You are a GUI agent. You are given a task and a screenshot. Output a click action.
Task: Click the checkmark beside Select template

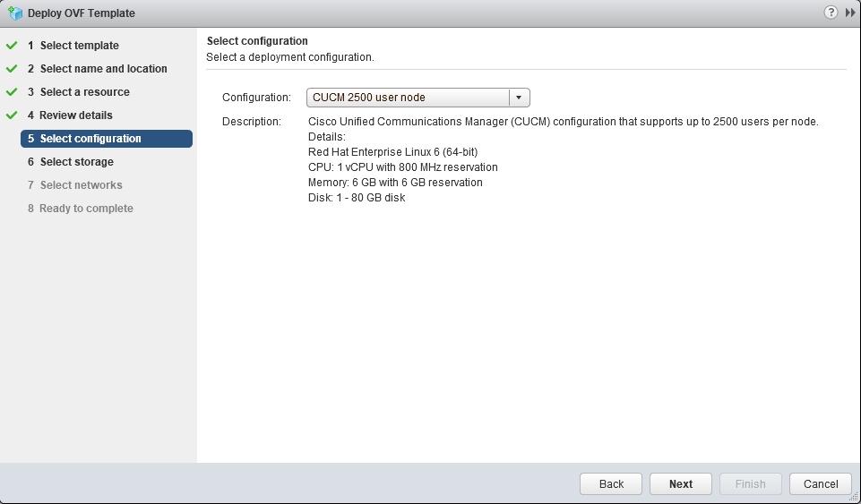click(12, 46)
